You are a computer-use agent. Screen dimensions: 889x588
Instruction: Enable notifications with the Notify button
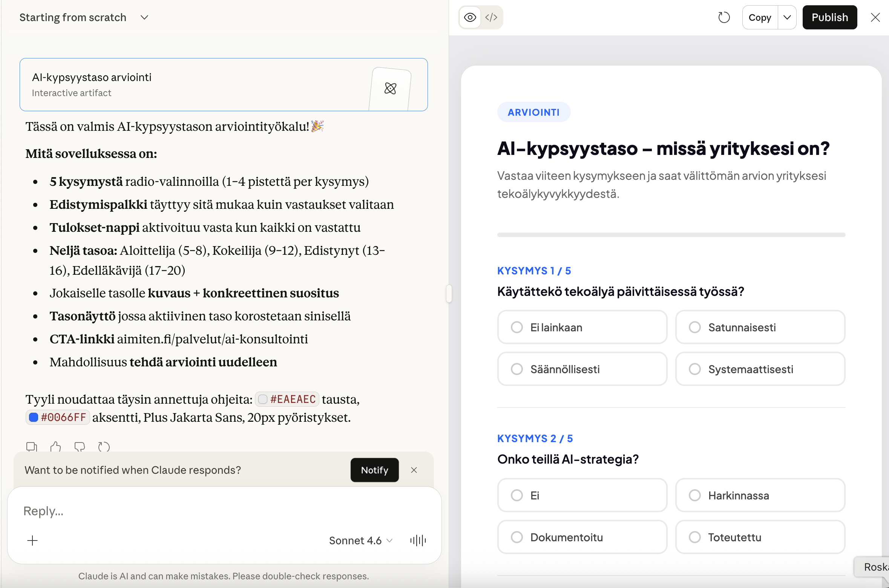coord(374,470)
